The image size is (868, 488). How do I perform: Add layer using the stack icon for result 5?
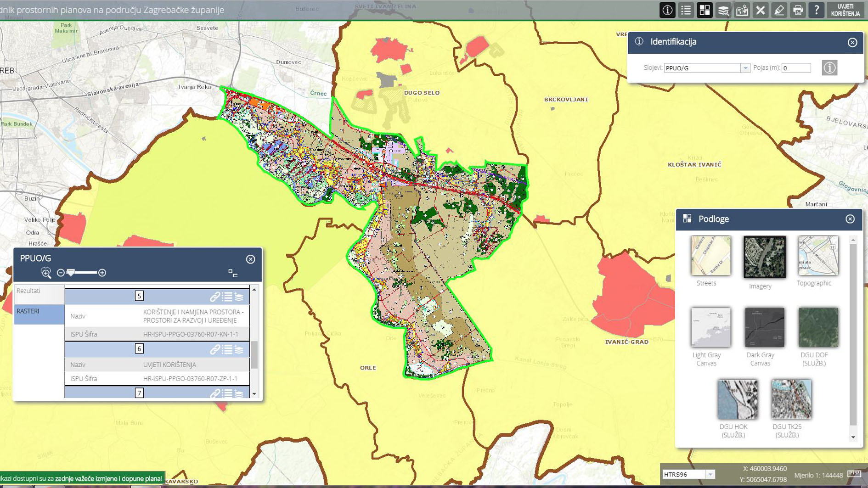(239, 297)
